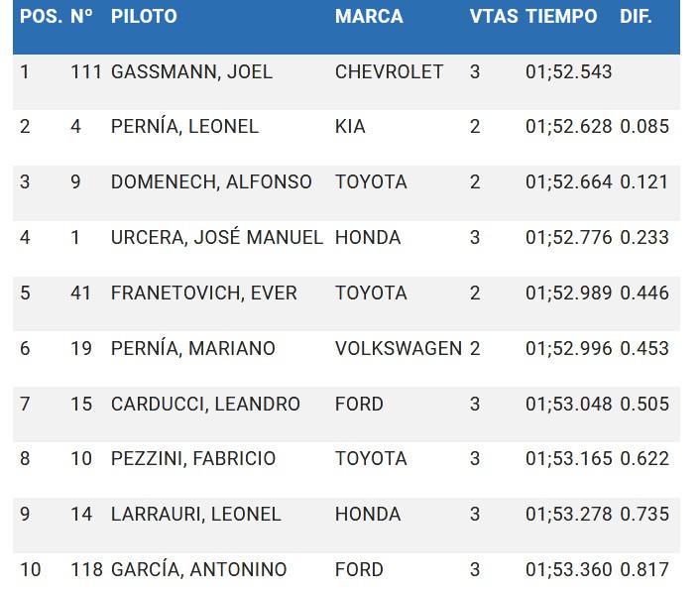Screen dimensions: 700x592
Task: Click the MARCA column header
Action: click(369, 17)
